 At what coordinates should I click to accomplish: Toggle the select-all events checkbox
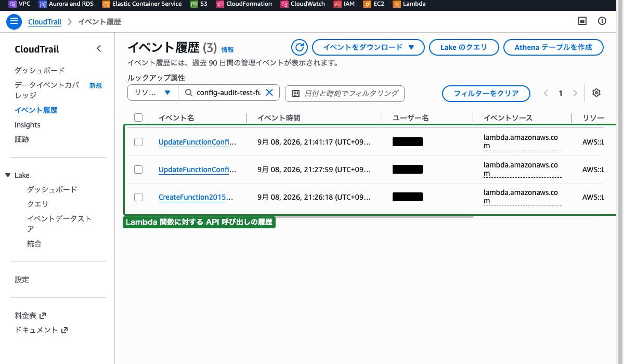point(138,118)
